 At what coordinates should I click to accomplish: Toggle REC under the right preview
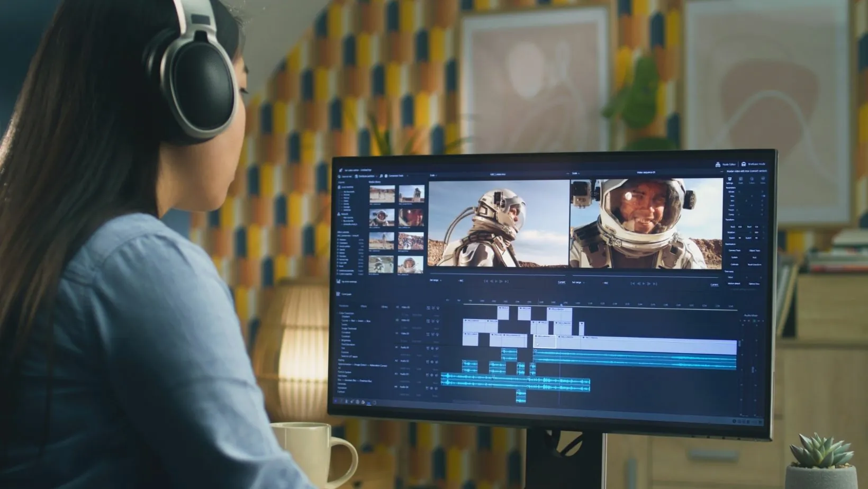point(605,283)
